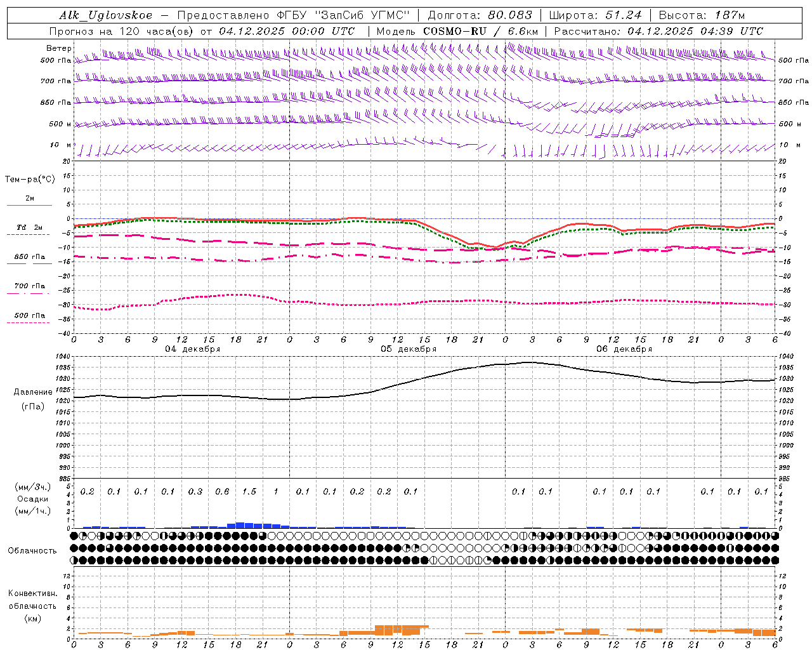This screenshot has height=650, width=812.
Task: Click the station name Alk_Uglovskoe
Action: (106, 15)
